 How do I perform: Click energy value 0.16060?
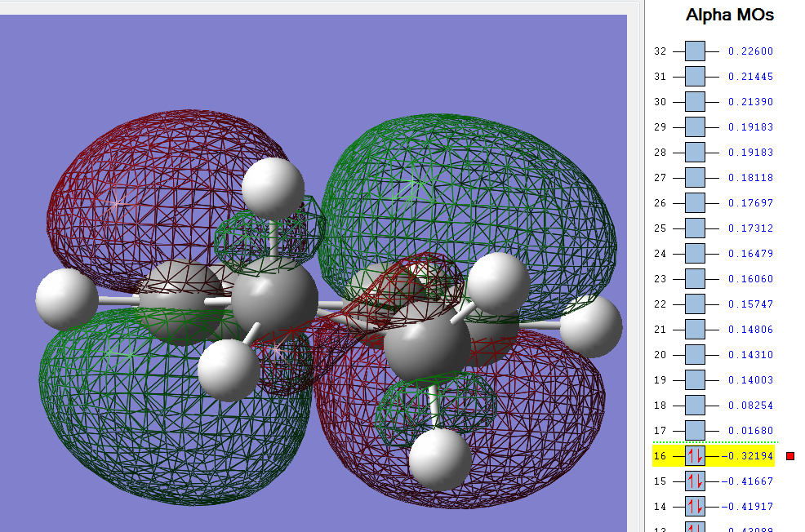coord(750,278)
